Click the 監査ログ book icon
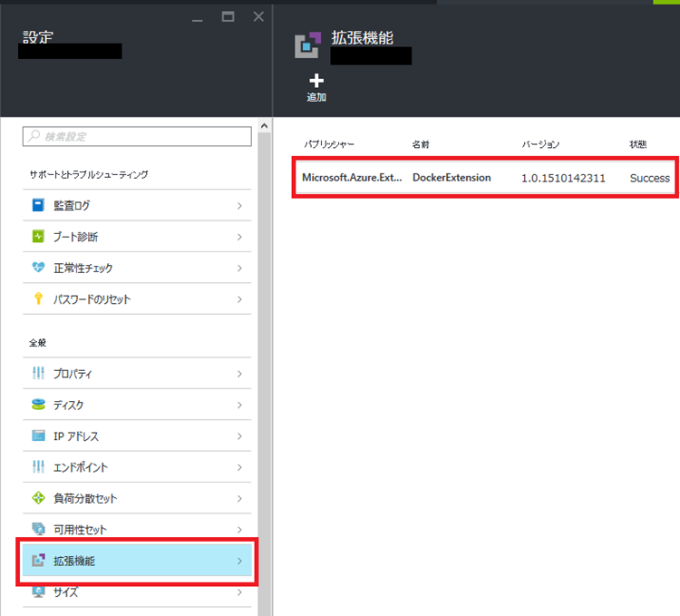This screenshot has height=616, width=680. point(38,205)
